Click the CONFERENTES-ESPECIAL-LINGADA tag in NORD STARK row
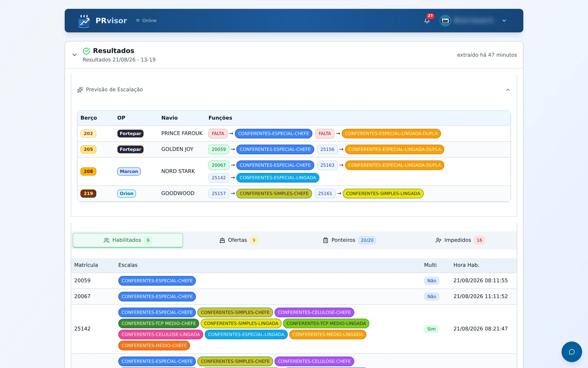Screen dimensions: 588x368 (278, 178)
